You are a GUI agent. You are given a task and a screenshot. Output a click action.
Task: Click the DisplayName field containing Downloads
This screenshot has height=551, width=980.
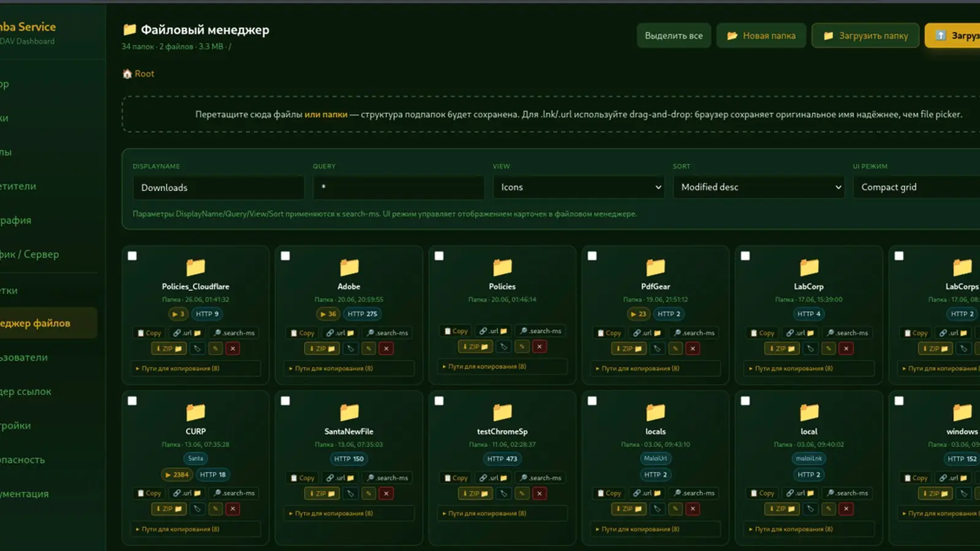tap(219, 187)
